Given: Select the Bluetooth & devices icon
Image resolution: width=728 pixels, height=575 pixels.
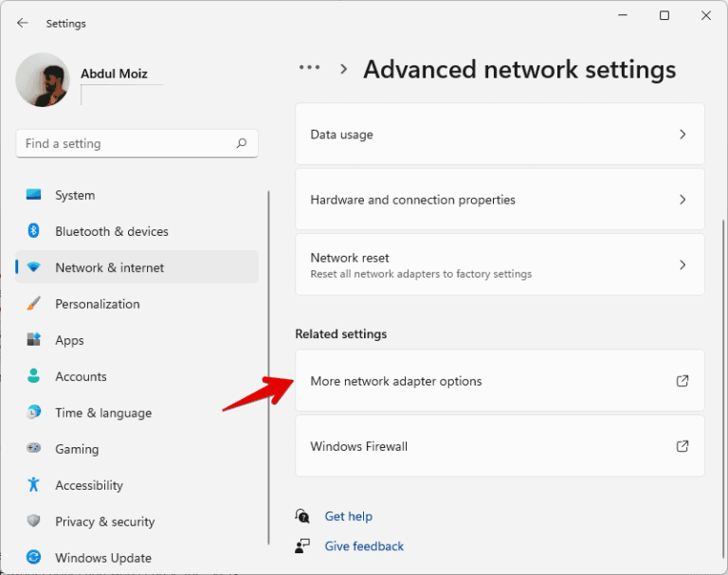Looking at the screenshot, I should point(34,231).
